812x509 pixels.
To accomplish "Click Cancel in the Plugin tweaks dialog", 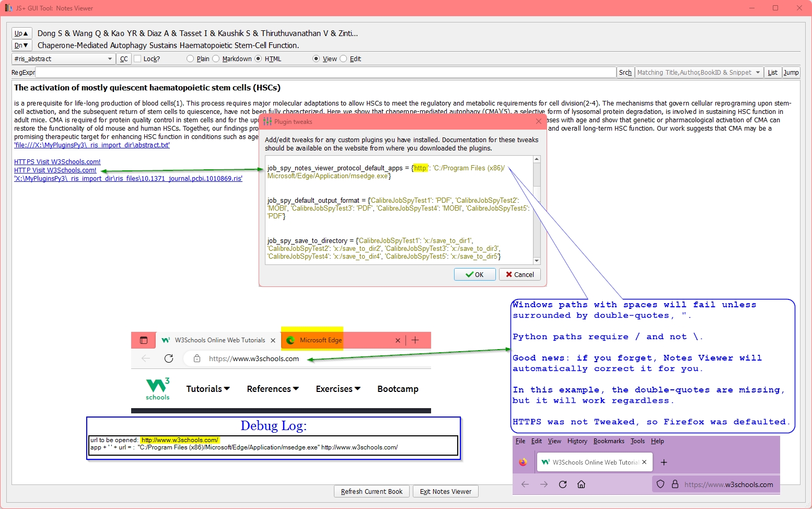I will [x=520, y=274].
